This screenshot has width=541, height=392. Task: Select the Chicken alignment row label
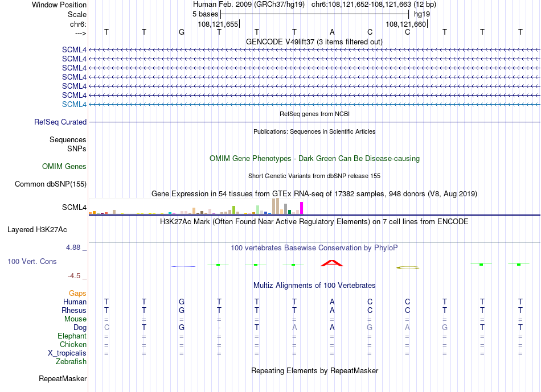[x=73, y=345]
